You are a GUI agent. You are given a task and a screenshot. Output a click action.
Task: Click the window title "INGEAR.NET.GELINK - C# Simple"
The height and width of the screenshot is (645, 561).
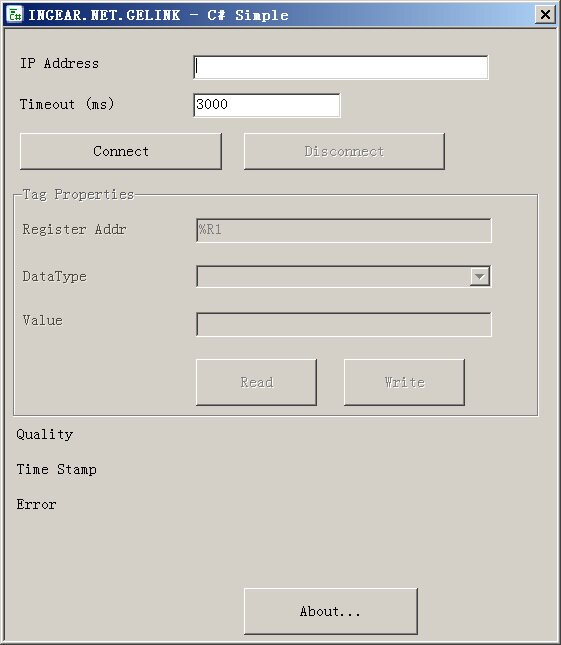(x=158, y=15)
